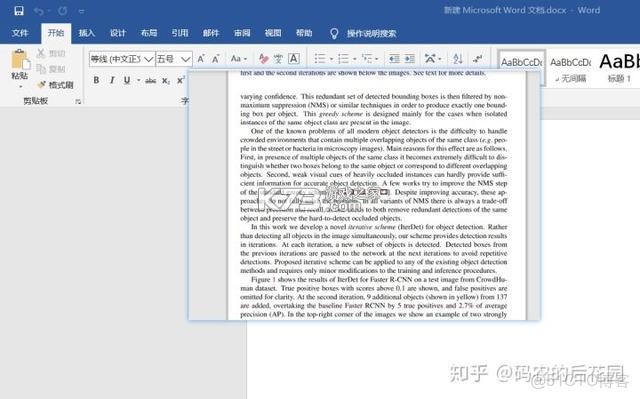Toggle superscript formatting
640x399 pixels.
coord(180,80)
